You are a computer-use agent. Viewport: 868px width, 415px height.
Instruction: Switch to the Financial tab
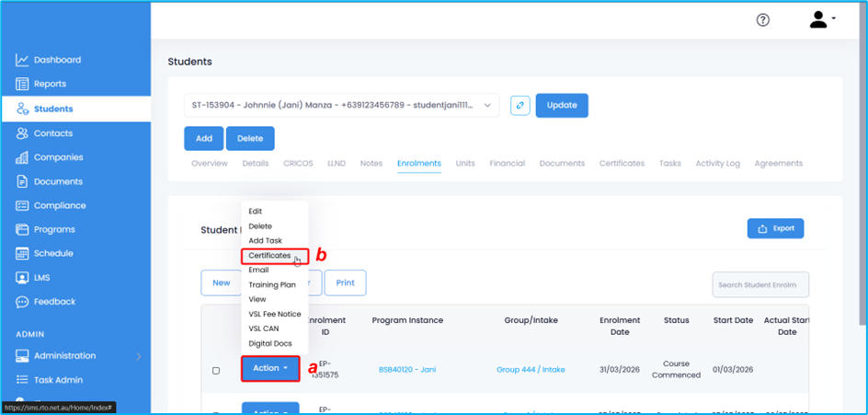coord(507,163)
